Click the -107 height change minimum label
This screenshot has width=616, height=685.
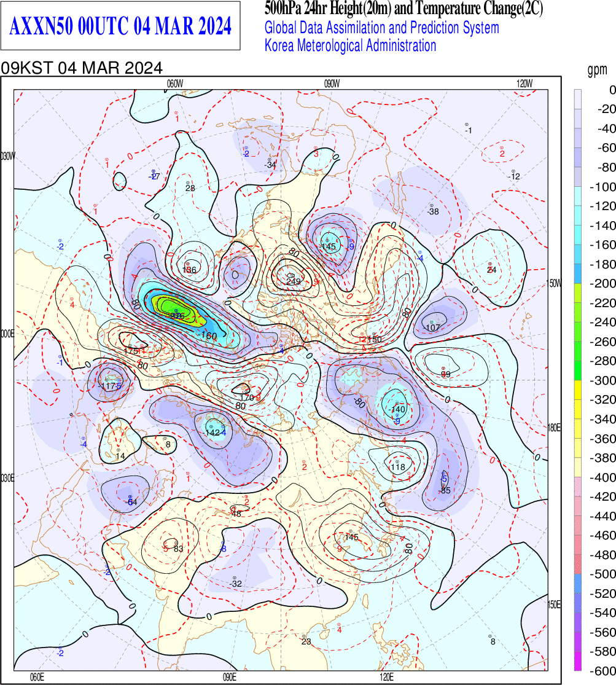click(x=432, y=327)
